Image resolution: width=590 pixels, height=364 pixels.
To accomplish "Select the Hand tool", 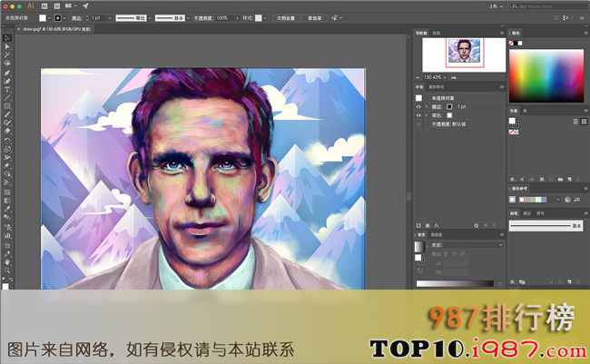I will (x=7, y=262).
